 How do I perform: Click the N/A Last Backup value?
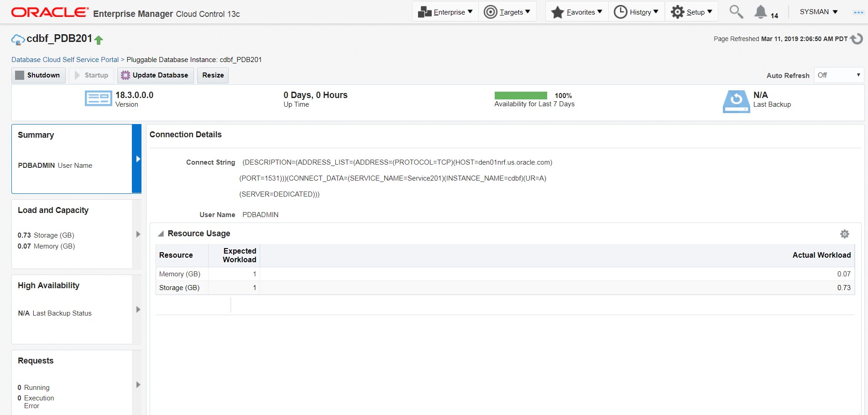coord(760,95)
